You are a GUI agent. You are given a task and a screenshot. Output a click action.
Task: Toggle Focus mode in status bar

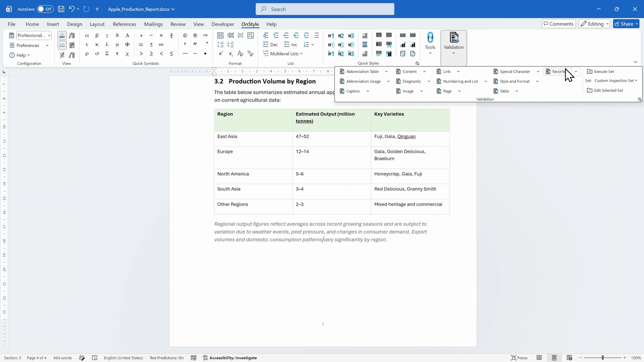(519, 358)
